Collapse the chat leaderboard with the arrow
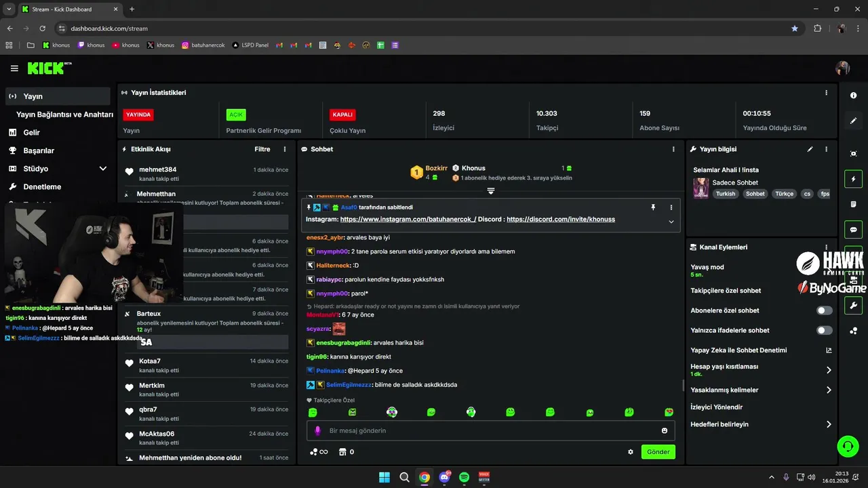The image size is (868, 488). (491, 191)
